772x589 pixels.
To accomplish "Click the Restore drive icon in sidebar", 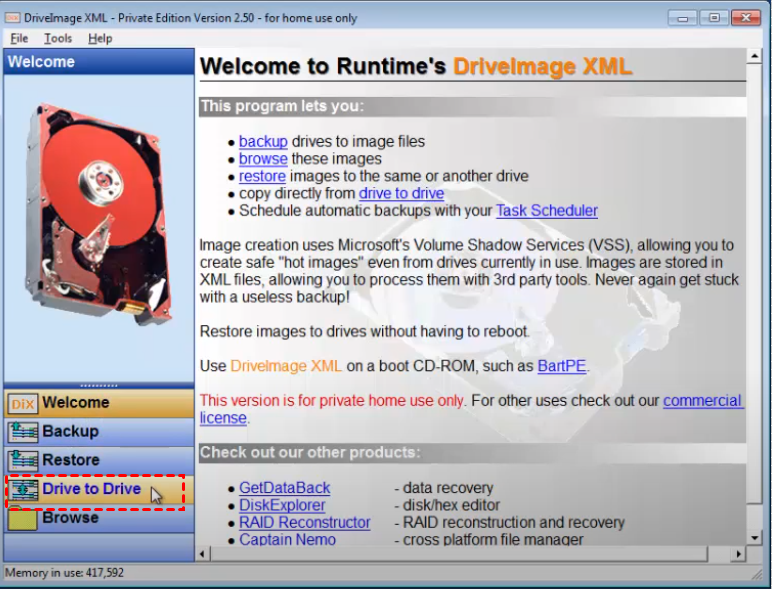I will [x=22, y=461].
